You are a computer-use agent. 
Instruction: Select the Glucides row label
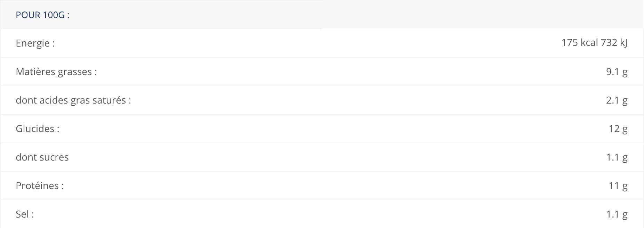(38, 129)
